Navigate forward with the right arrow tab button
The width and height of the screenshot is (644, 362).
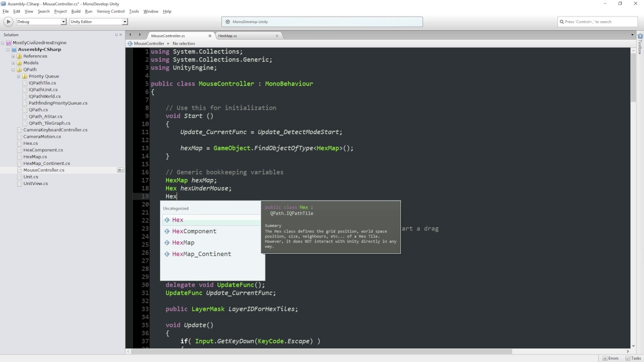coord(140,35)
